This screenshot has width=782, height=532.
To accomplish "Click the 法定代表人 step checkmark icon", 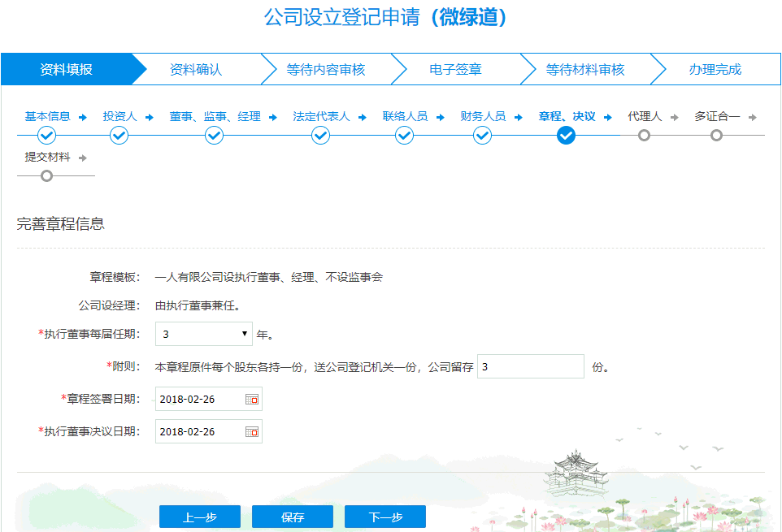I will tap(319, 136).
